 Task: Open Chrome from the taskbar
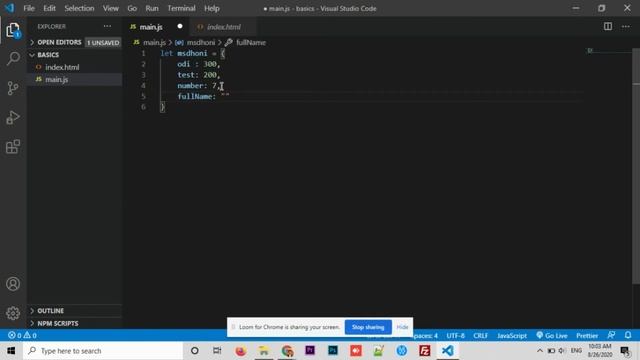point(287,351)
